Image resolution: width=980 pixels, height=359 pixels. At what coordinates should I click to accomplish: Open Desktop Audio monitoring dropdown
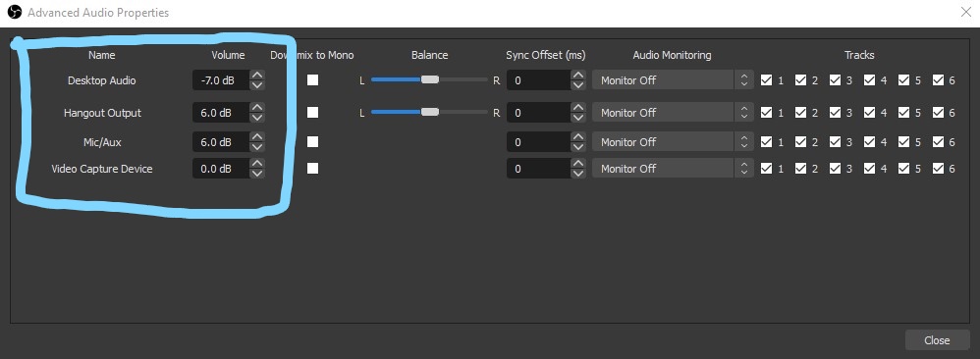tap(672, 79)
